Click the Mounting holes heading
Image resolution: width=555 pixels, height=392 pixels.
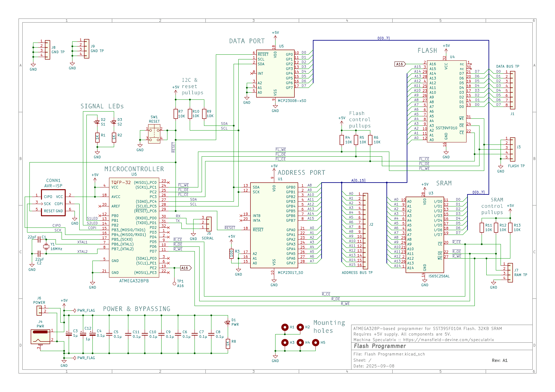(x=329, y=327)
